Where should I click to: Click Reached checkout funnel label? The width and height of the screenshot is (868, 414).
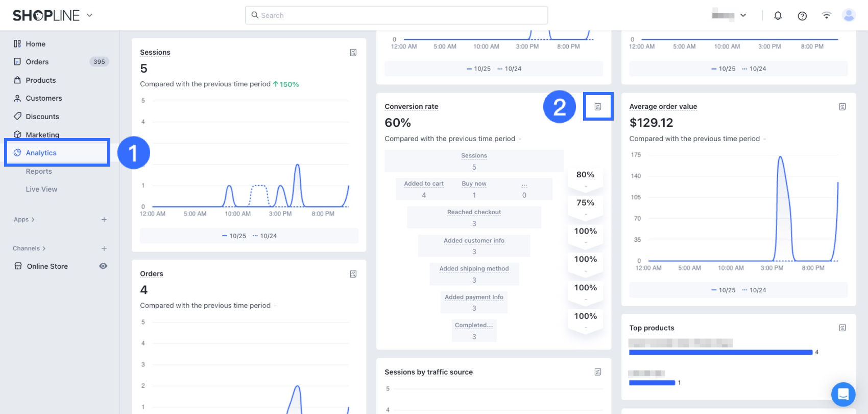(x=474, y=212)
